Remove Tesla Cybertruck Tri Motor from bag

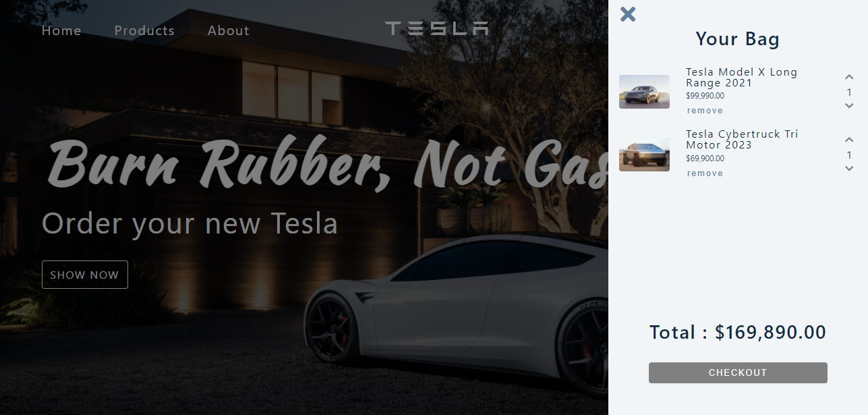705,173
